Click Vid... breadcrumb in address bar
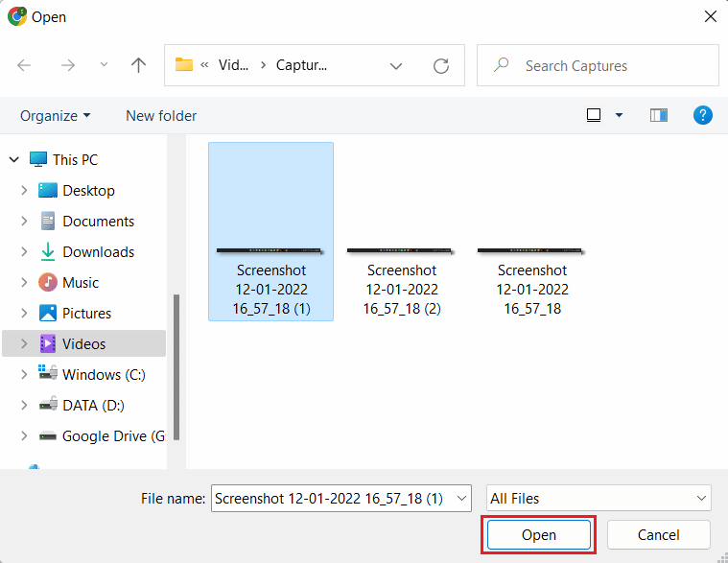 [233, 65]
